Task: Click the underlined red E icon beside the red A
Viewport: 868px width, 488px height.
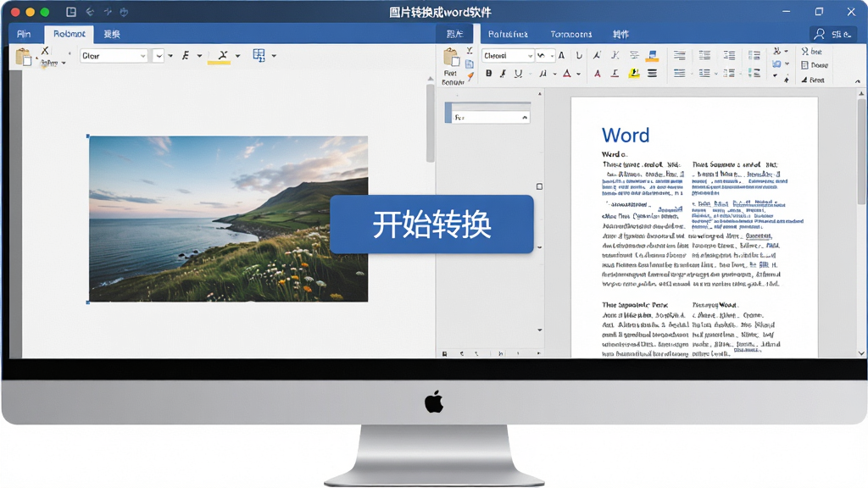Action: coord(615,73)
